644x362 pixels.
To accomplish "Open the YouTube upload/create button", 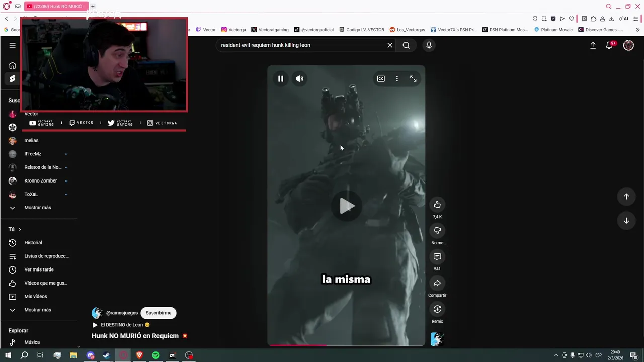I will 593,45.
